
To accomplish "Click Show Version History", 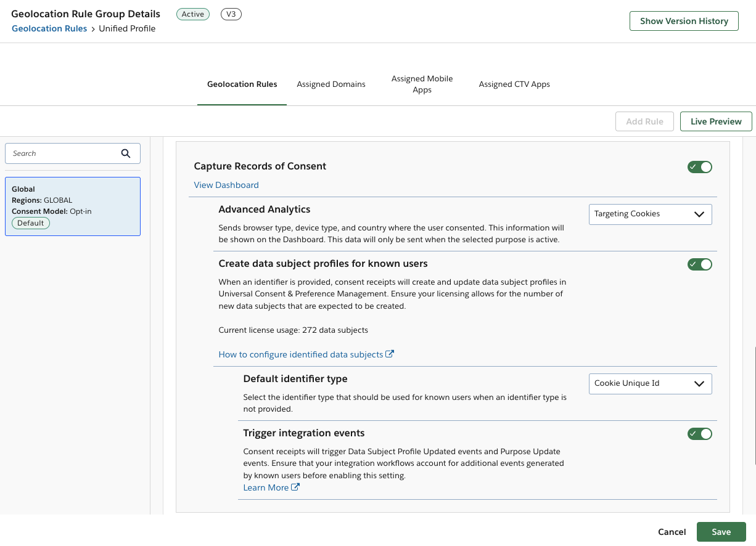I will [683, 20].
